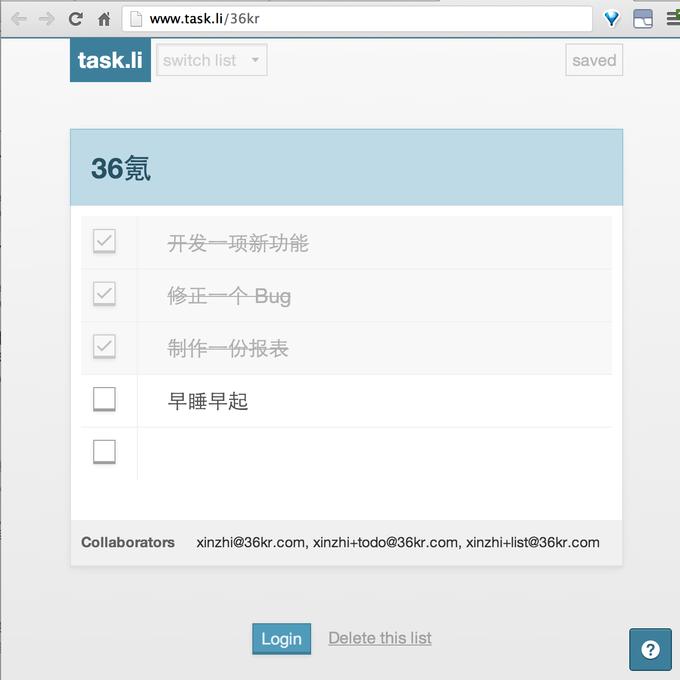680x680 pixels.
Task: Reload the page with refresh icon
Action: coord(75,19)
